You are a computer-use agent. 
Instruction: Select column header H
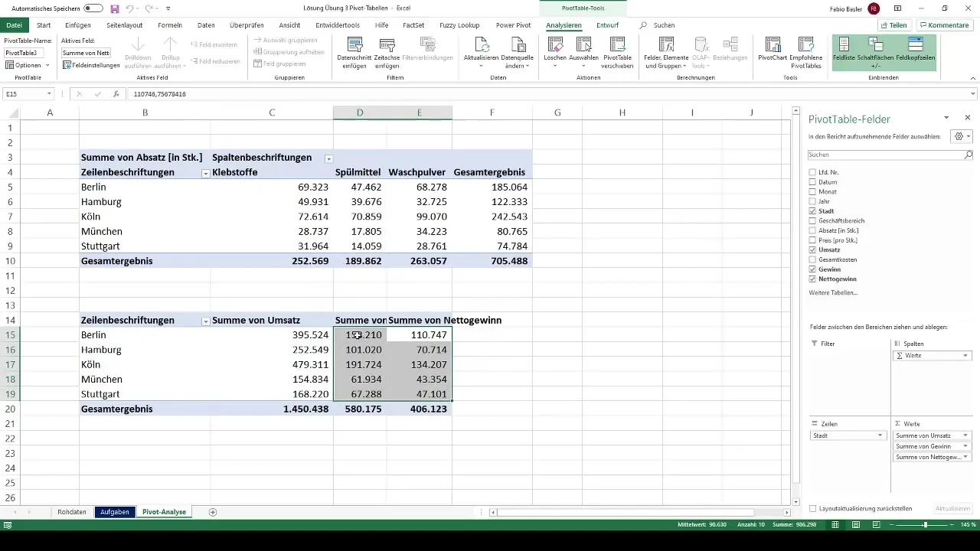click(622, 112)
